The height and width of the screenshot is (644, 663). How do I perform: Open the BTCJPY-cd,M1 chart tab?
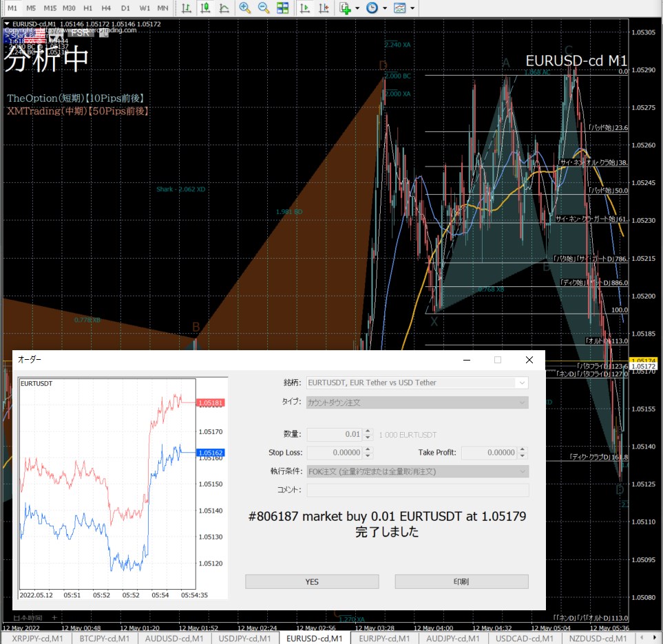105,638
